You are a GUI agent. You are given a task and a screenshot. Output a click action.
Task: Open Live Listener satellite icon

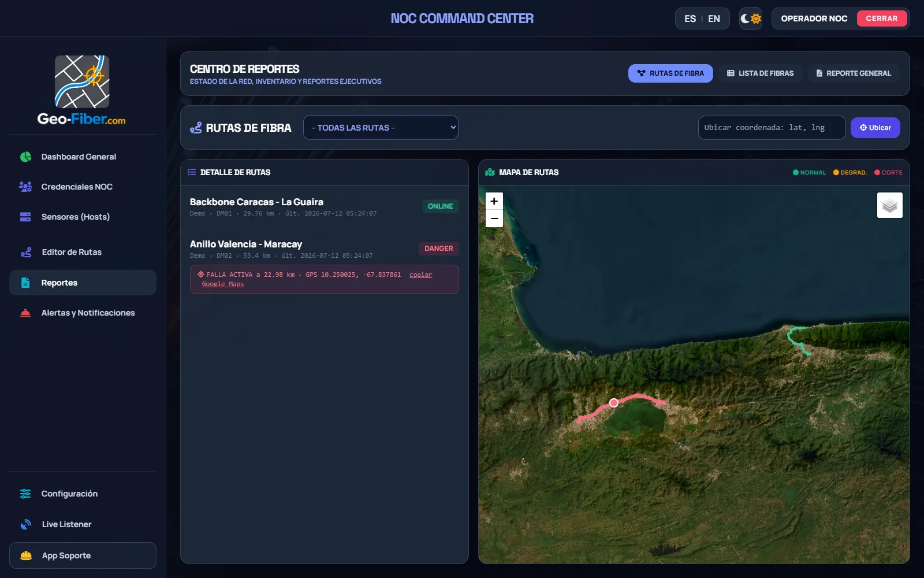pos(26,524)
